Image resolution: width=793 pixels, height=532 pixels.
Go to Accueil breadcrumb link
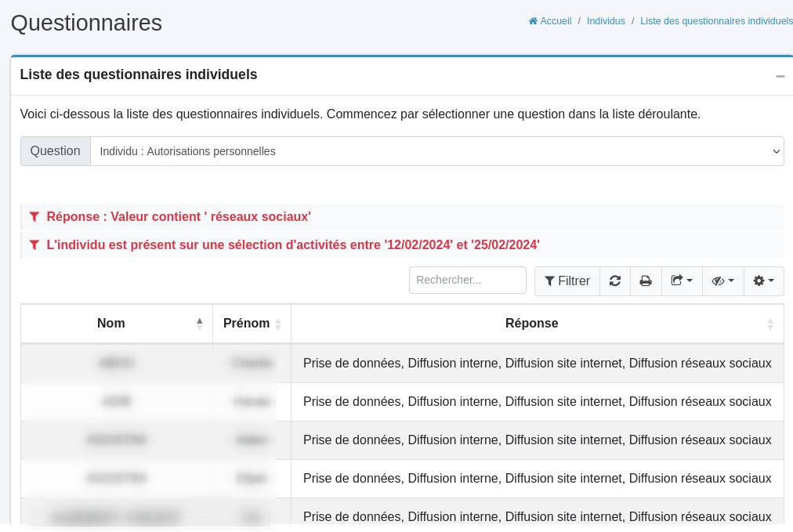pos(556,21)
